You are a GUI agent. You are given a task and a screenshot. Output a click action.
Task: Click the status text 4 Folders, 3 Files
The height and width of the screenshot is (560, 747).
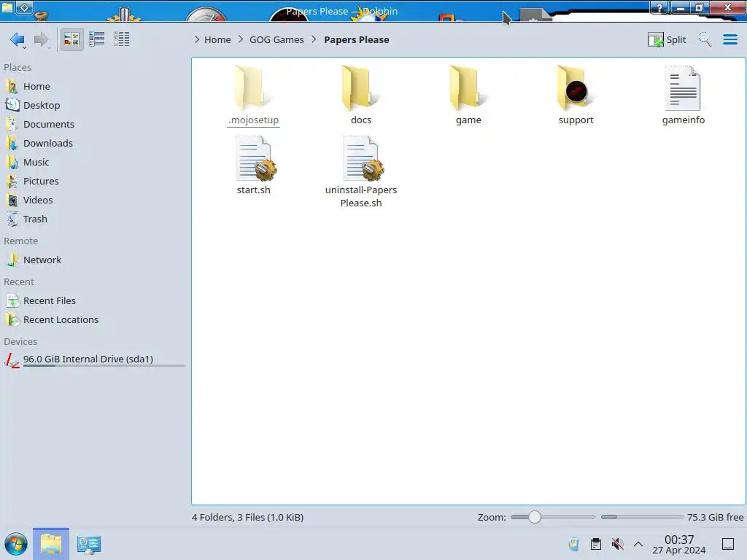(x=247, y=518)
